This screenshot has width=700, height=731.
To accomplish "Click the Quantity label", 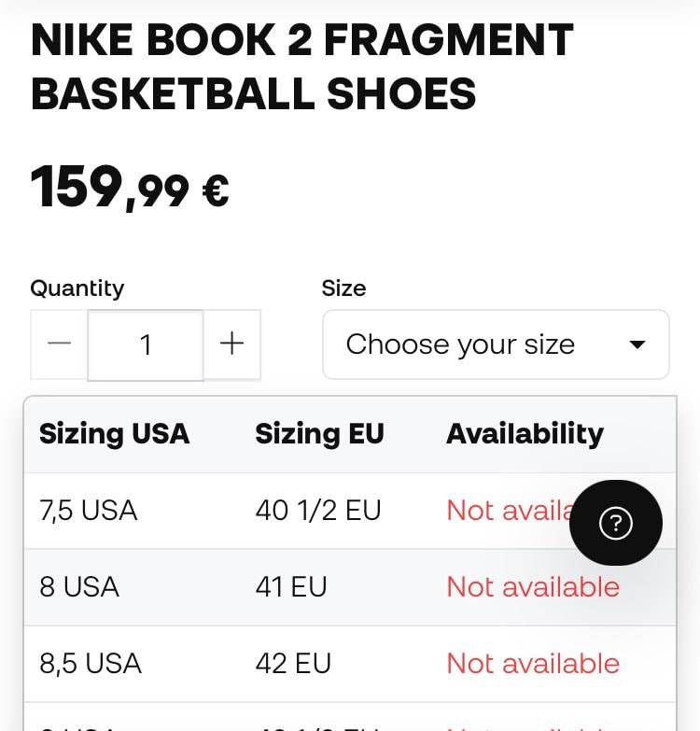I will (x=77, y=288).
